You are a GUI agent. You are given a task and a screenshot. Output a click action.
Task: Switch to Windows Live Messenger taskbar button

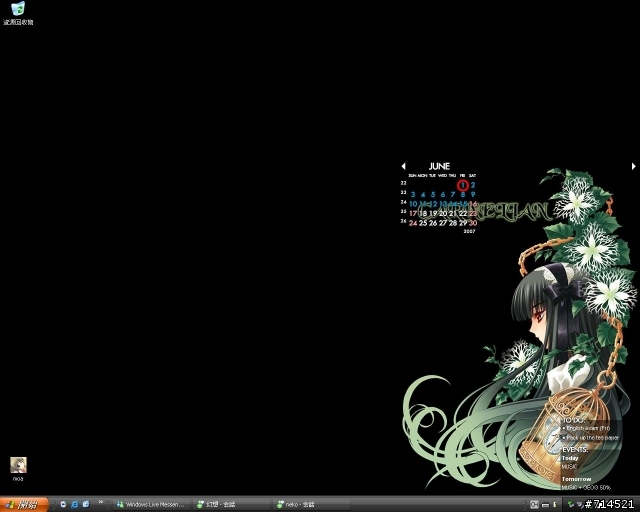151,505
